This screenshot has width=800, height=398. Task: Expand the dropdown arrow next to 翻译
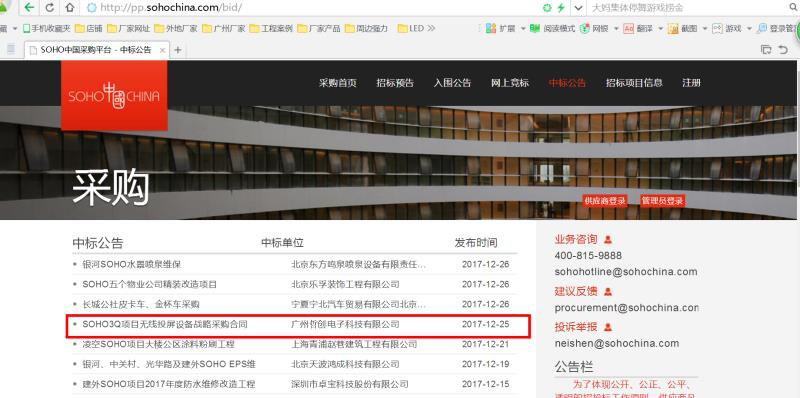[x=661, y=29]
